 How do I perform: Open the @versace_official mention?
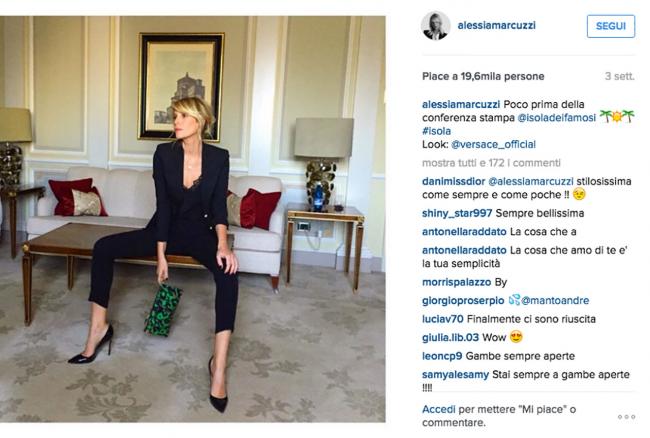[493, 144]
